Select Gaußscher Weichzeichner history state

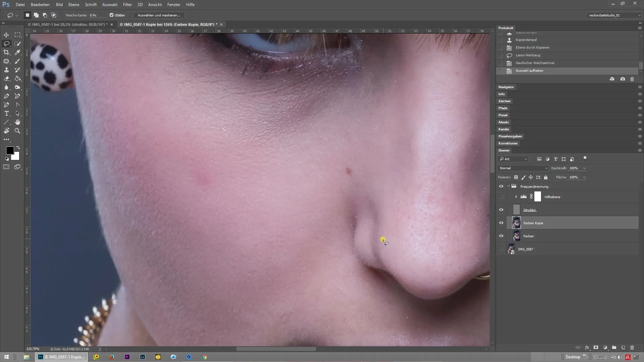point(535,63)
